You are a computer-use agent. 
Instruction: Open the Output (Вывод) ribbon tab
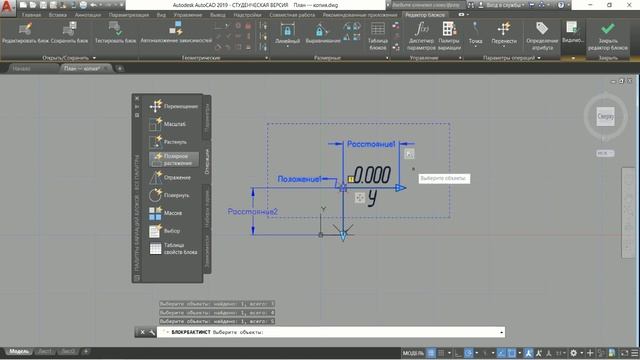coord(218,15)
